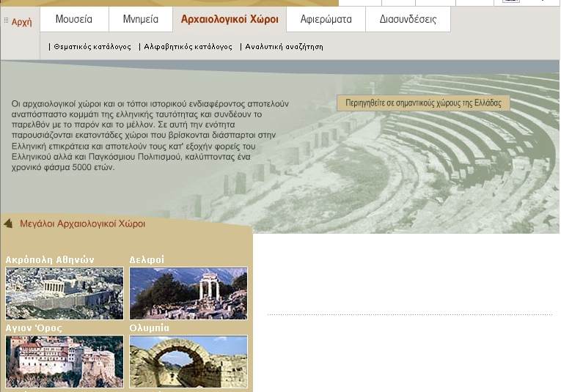This screenshot has width=561, height=392.
Task: Click the grip icon left of Αρχή
Action: 6,21
